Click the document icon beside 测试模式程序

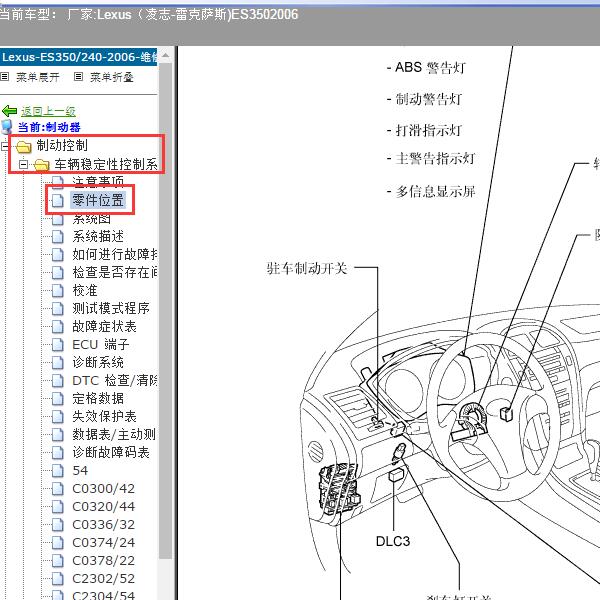click(x=58, y=308)
